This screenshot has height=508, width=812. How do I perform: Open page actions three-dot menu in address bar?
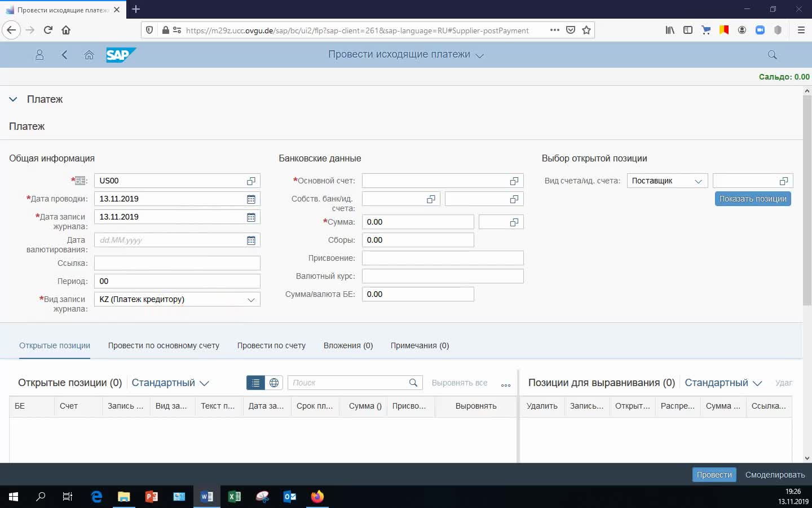click(x=555, y=30)
